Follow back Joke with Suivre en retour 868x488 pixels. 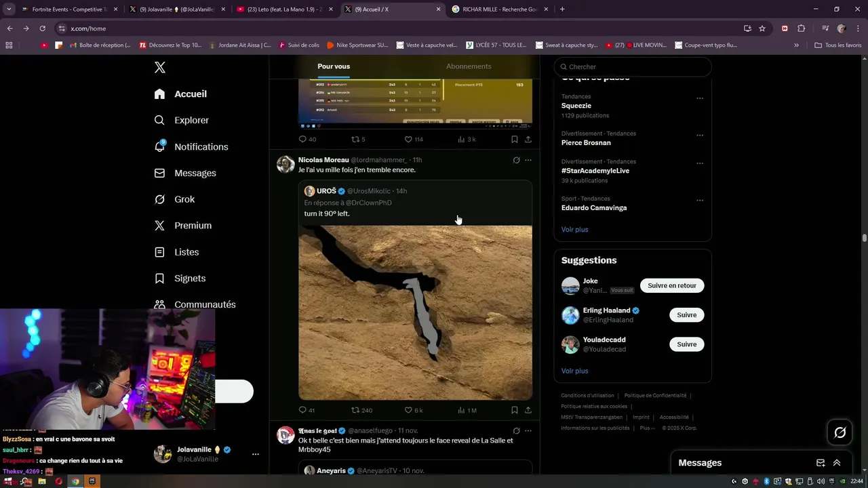(x=672, y=285)
